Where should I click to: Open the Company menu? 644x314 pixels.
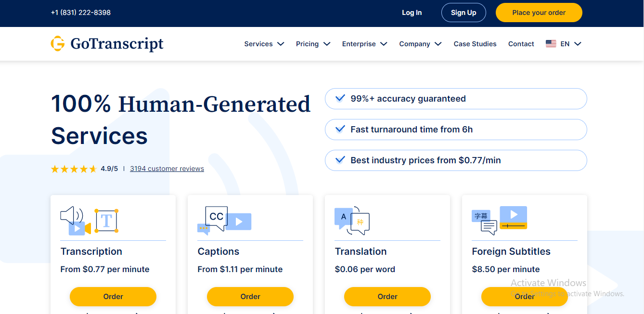pos(421,44)
